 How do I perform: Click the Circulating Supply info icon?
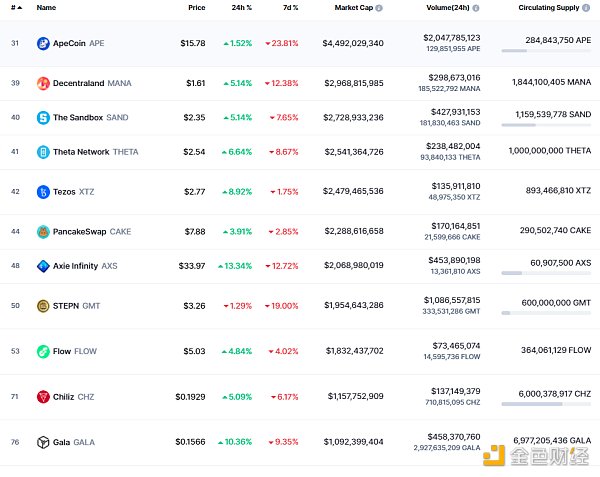[584, 8]
